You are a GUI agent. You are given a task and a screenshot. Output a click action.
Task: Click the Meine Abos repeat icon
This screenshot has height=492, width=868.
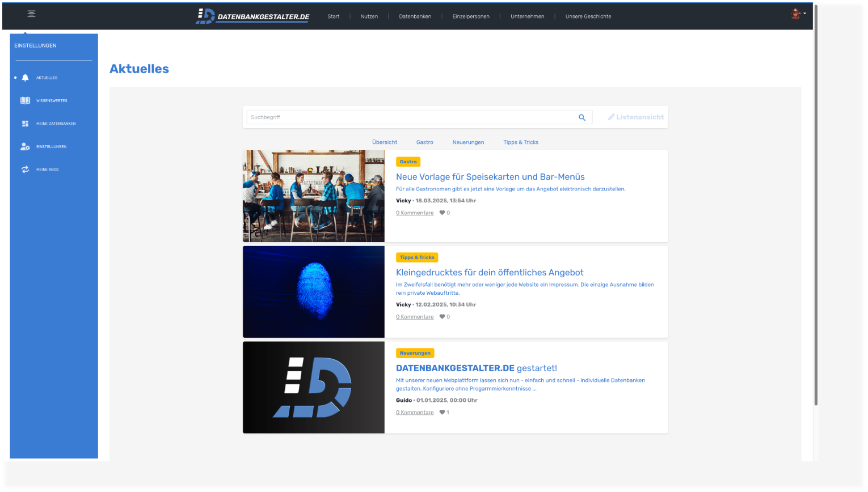25,169
